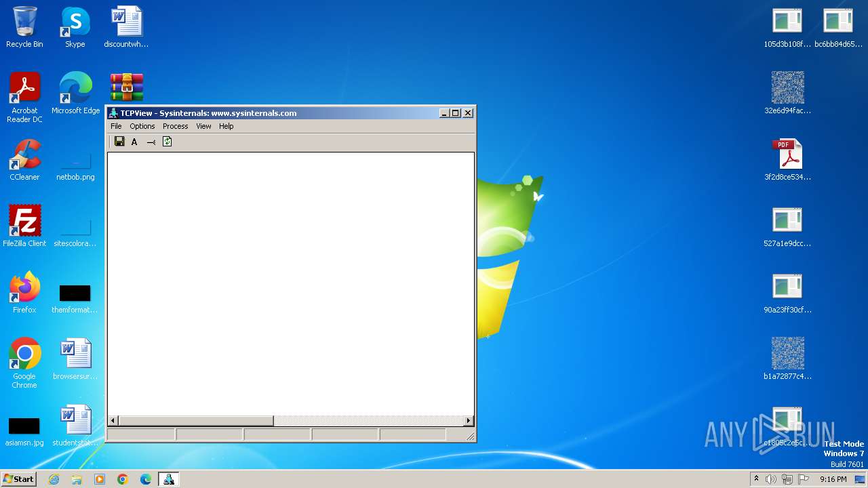Open Windows Explorer from the taskbar
This screenshot has width=868, height=488.
click(x=77, y=479)
